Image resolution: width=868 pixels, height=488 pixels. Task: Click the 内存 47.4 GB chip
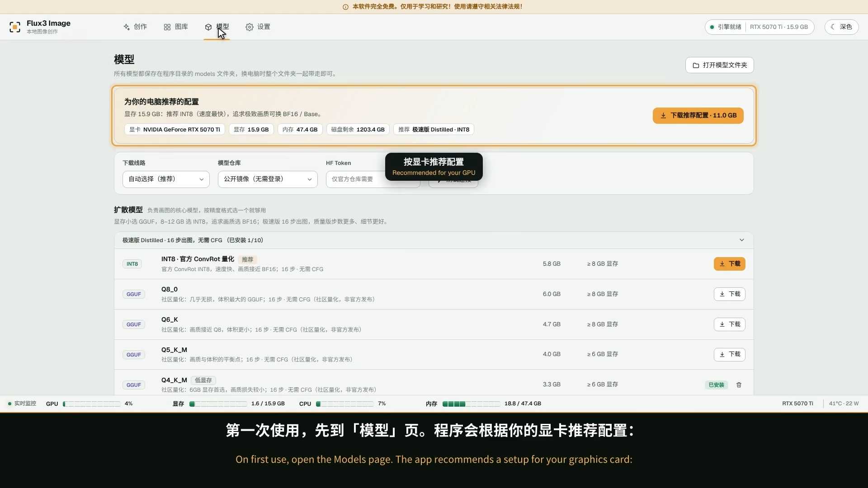tap(300, 130)
